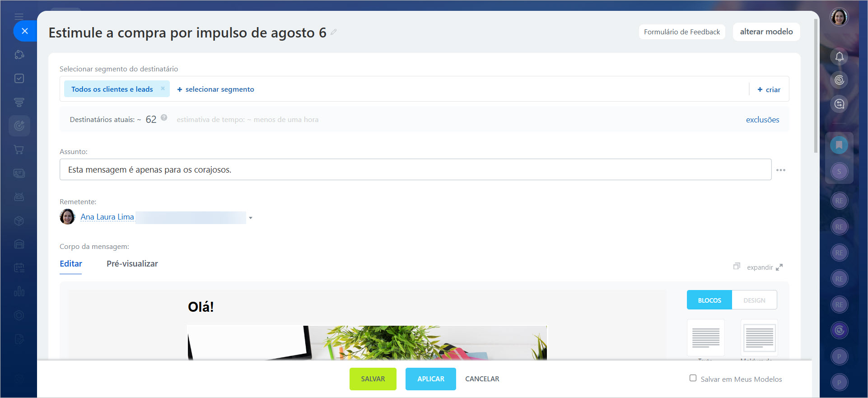This screenshot has height=398, width=868.
Task: Open chat search icon in right panel
Action: 839,104
